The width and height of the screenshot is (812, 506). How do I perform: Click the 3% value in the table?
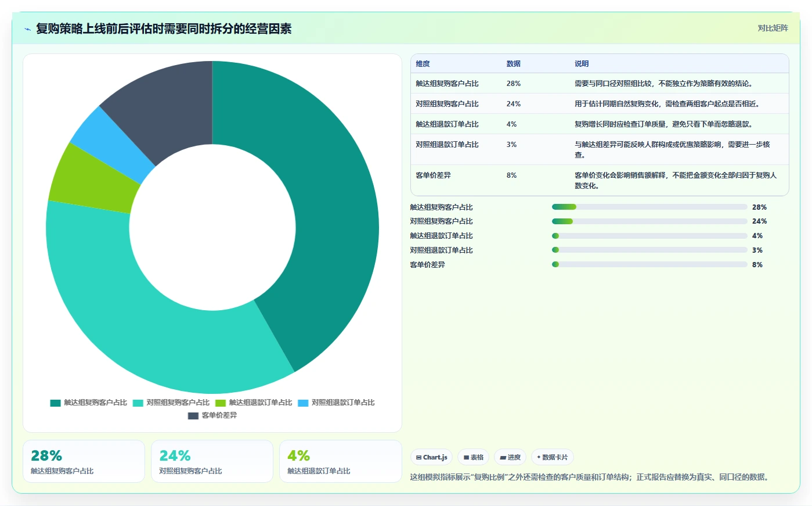[511, 145]
